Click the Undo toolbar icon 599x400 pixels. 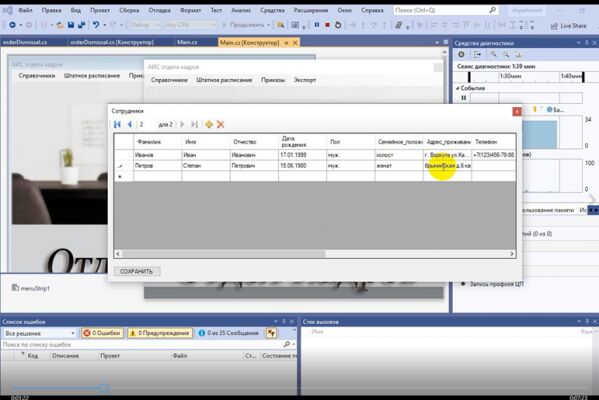click(96, 25)
